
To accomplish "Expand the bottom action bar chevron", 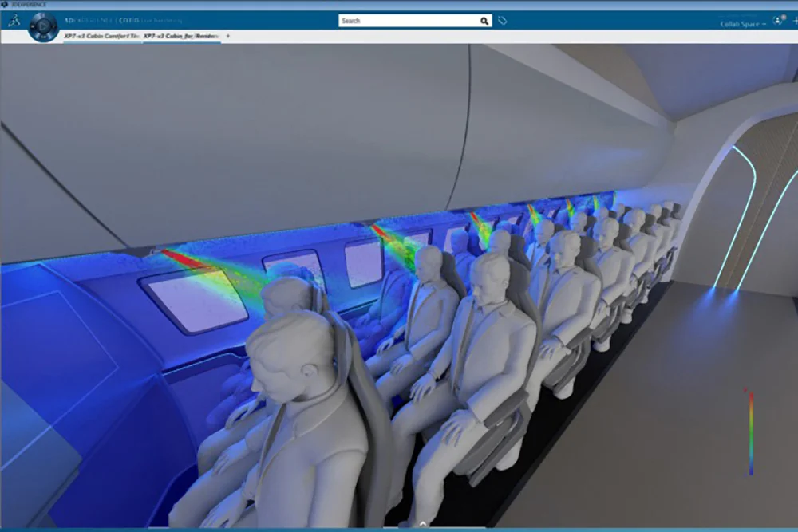I will (423, 523).
